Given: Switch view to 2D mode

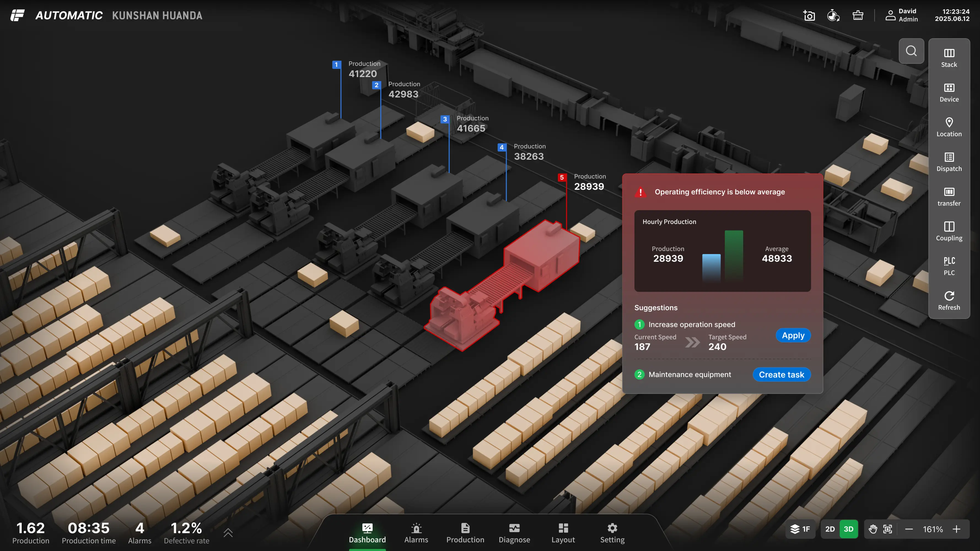Looking at the screenshot, I should click(x=830, y=529).
